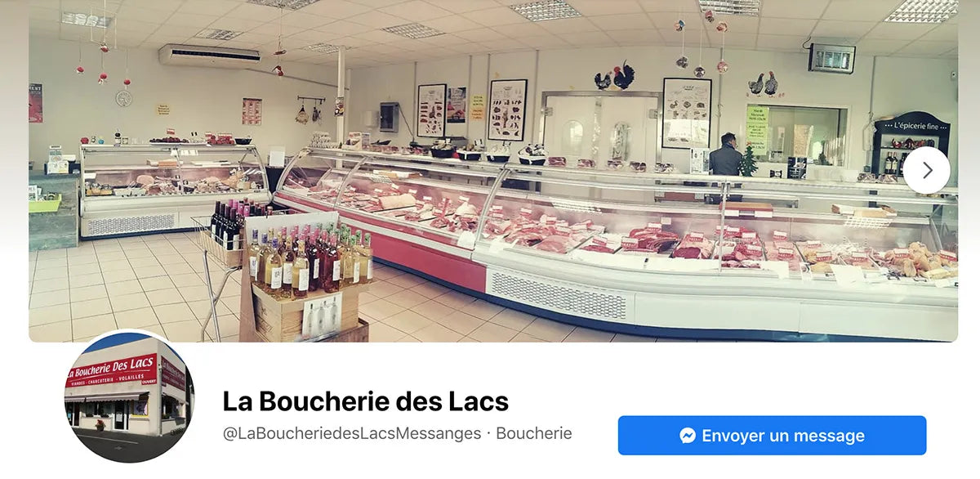Image resolution: width=980 pixels, height=479 pixels.
Task: Click the next cover photo chevron arrow
Action: click(926, 170)
